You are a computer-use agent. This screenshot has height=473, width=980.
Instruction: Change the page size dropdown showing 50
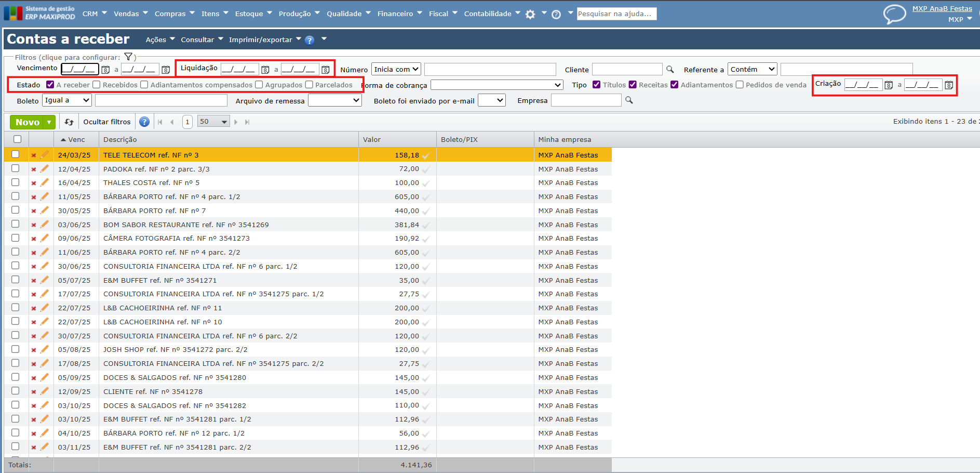pos(213,122)
